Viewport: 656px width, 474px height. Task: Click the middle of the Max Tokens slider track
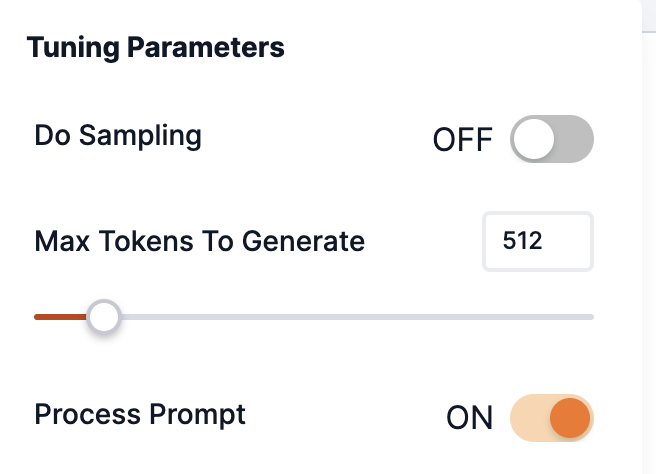click(x=314, y=317)
